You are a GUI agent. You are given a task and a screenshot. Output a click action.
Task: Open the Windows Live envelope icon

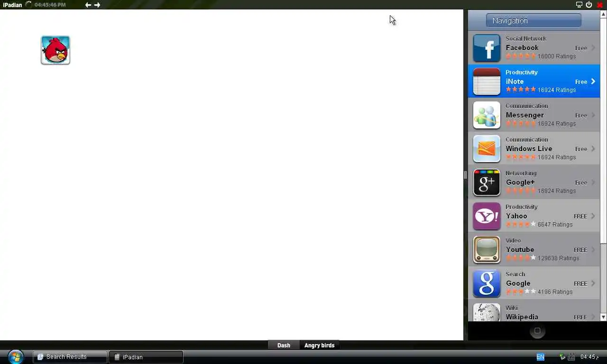point(487,149)
